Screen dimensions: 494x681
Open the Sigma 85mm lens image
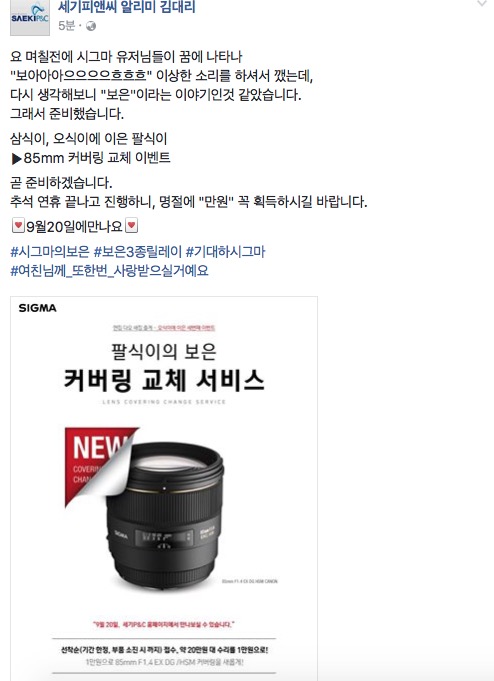[165, 516]
